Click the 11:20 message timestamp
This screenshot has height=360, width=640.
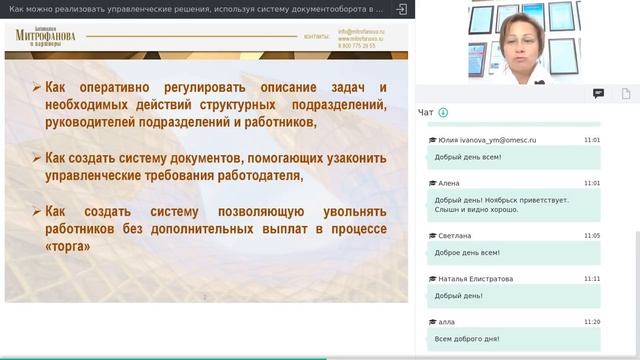pos(592,322)
